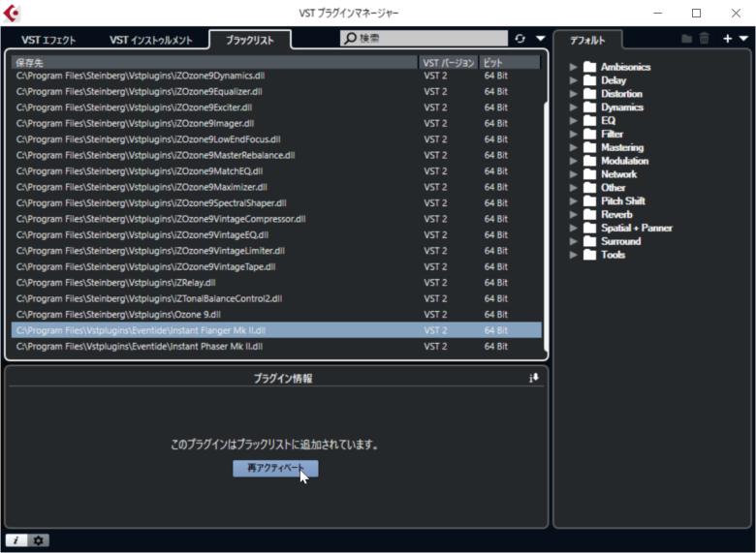Expand the Dynamics category triangle
Viewport: 756px width, 553px height.
tap(574, 108)
